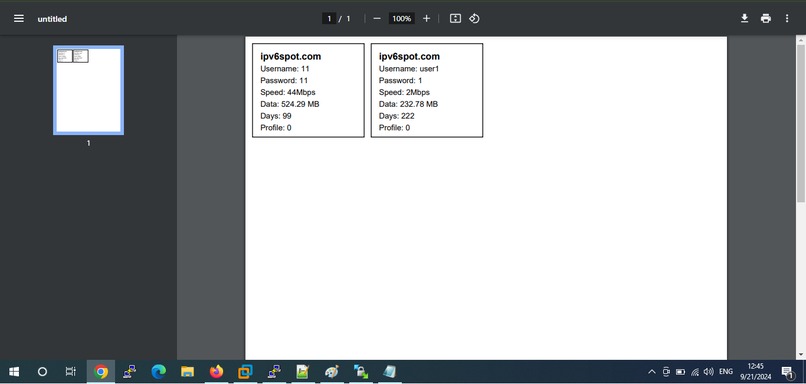Click the second card's ipv6spot.com heading
Viewport: 806px width, 384px height.
tap(409, 57)
